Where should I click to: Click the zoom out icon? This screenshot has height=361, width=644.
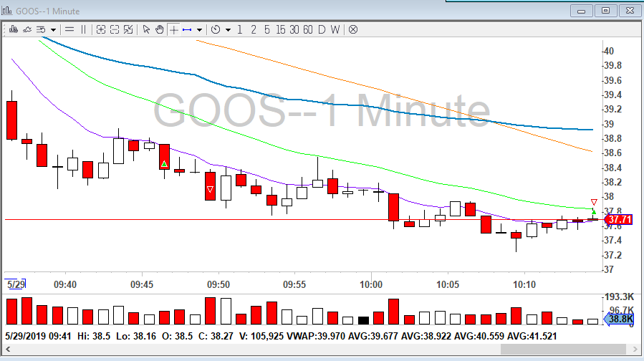point(115,29)
